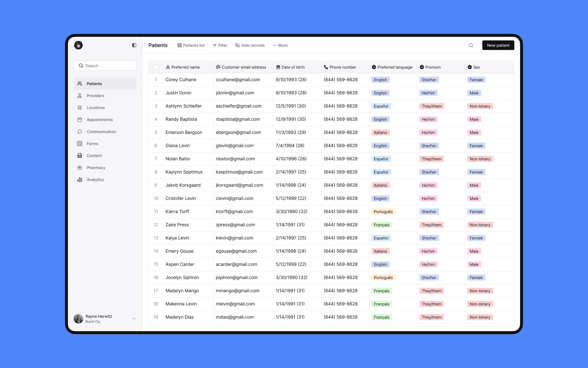Open the Communication section
588x368 pixels.
(x=101, y=132)
